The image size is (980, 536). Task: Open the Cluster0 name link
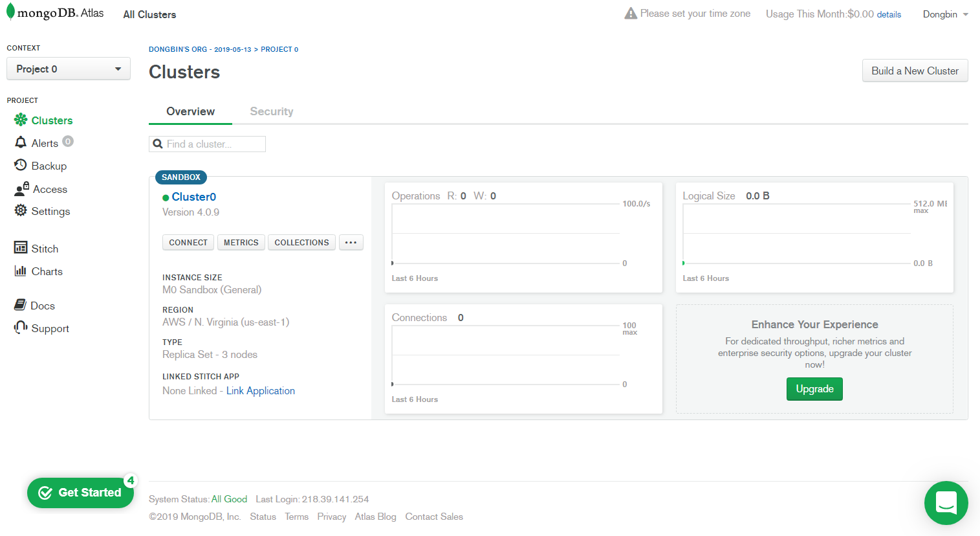coord(194,197)
